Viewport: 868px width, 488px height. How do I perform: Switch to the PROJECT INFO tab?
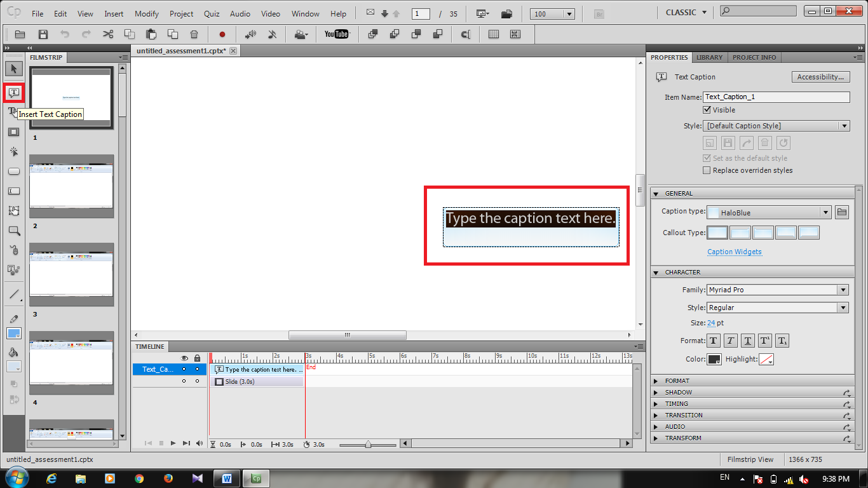(754, 57)
